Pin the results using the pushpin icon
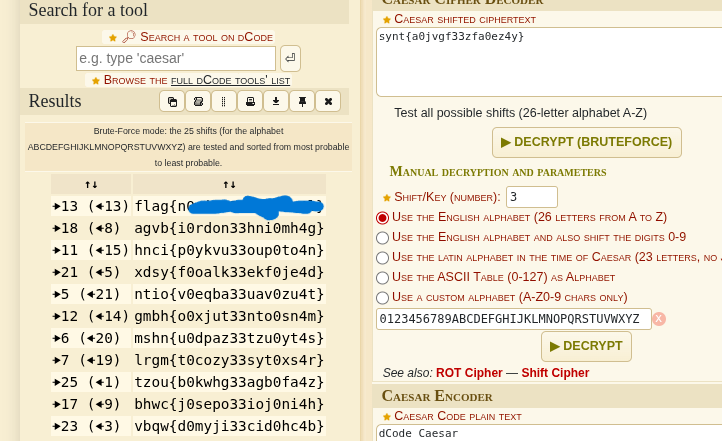Screen dimensions: 722x441 tap(302, 101)
